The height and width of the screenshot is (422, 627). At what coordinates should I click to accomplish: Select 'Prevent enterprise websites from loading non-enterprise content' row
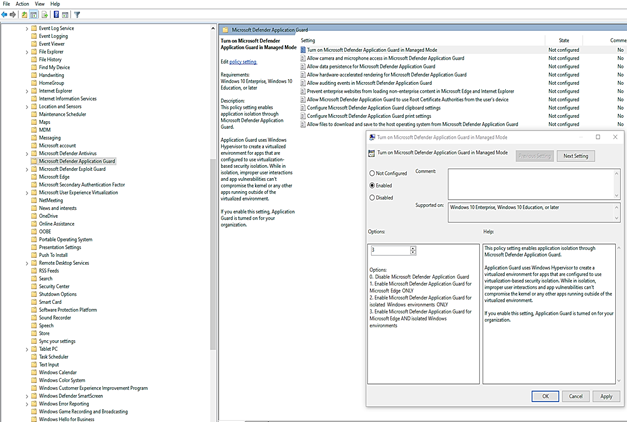(410, 91)
